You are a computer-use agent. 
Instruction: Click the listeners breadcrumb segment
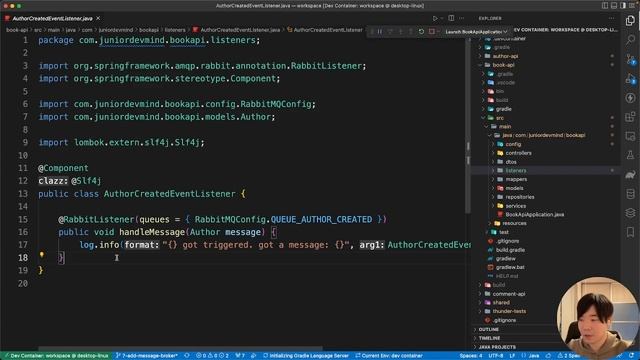tap(175, 30)
